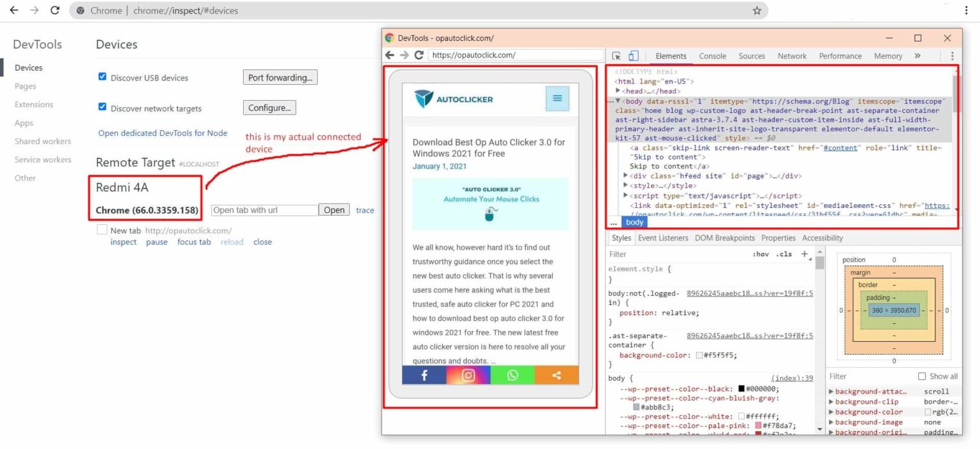Toggle the device toolbar icon in DevTools

(x=632, y=55)
